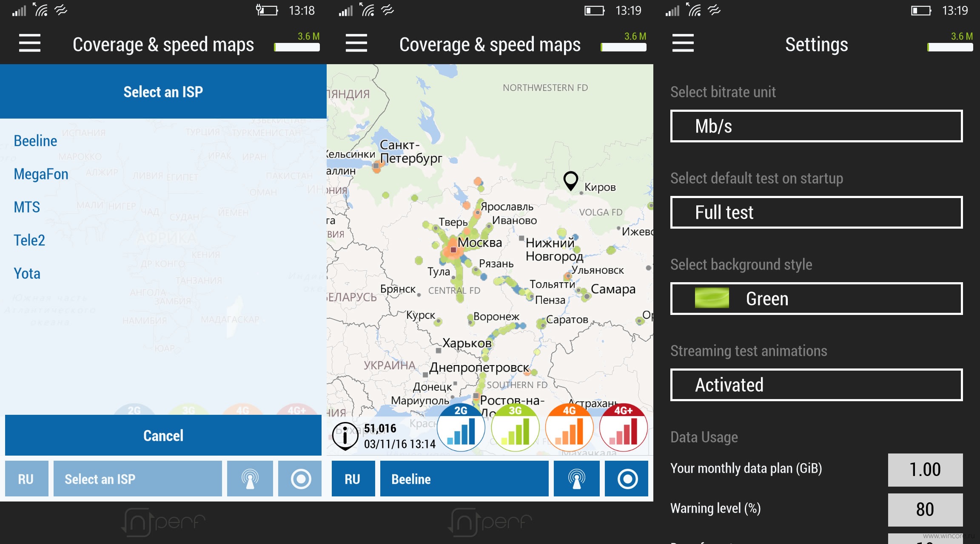The width and height of the screenshot is (980, 544).
Task: Tap RU country button on ISP screen
Action: [26, 479]
